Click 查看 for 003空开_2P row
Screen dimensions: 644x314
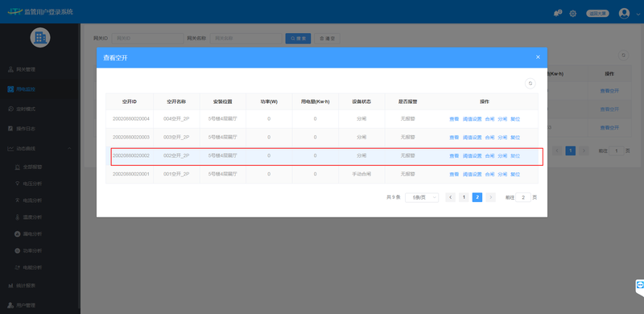[454, 138]
